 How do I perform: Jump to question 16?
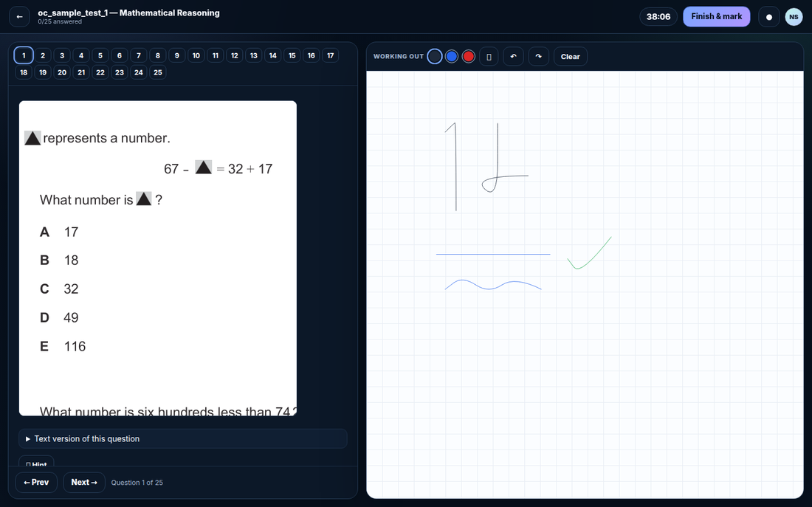pos(312,55)
